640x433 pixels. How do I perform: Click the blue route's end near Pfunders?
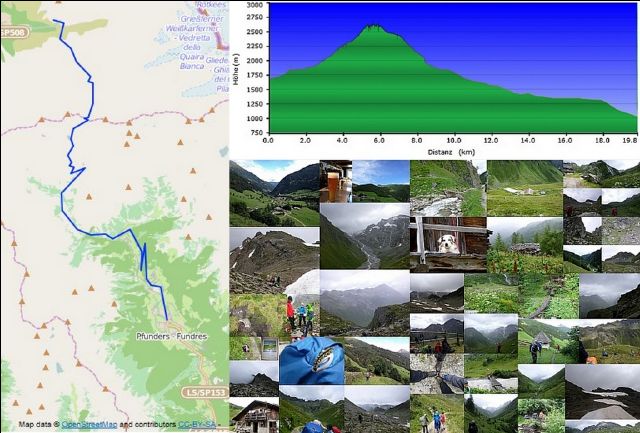coord(165,318)
